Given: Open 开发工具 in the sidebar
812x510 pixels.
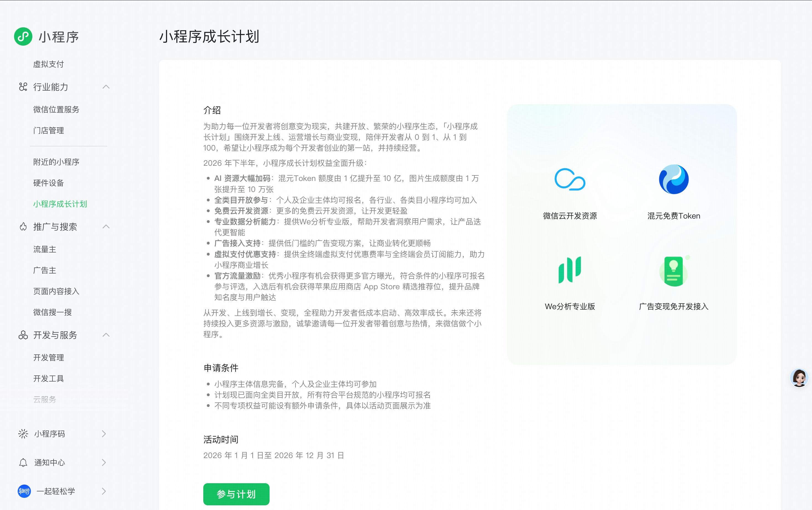Looking at the screenshot, I should point(49,378).
